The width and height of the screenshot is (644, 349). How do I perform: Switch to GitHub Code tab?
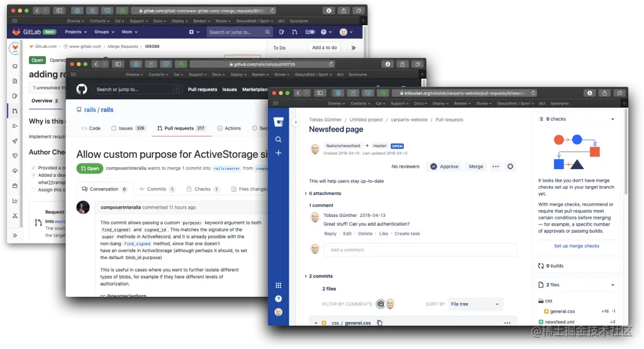91,128
